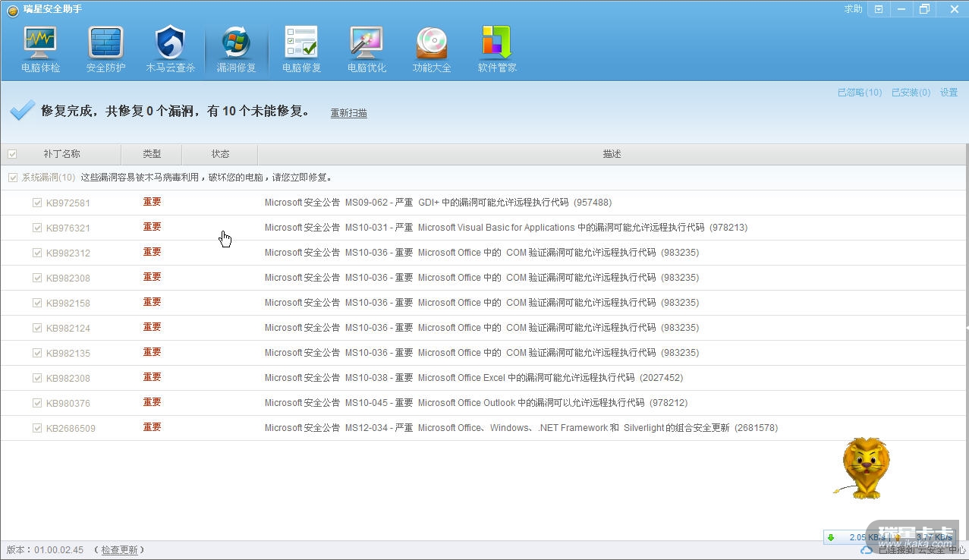Open the title bar dropdown menu icon
The width and height of the screenshot is (969, 560).
pos(878,9)
